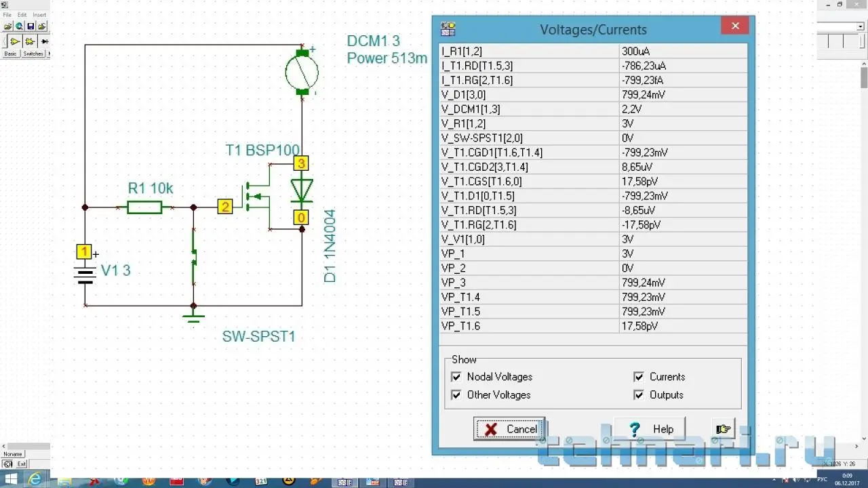Click the pointing hand icon button

[x=724, y=429]
